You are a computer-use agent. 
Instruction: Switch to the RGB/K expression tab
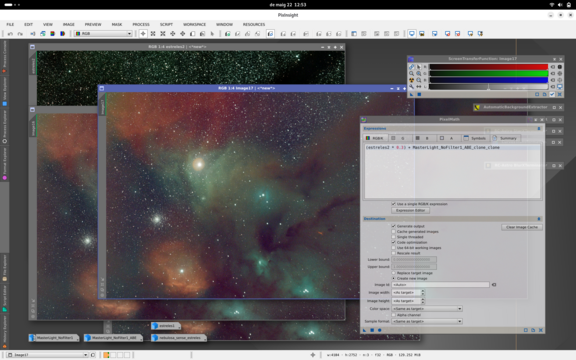coord(374,138)
